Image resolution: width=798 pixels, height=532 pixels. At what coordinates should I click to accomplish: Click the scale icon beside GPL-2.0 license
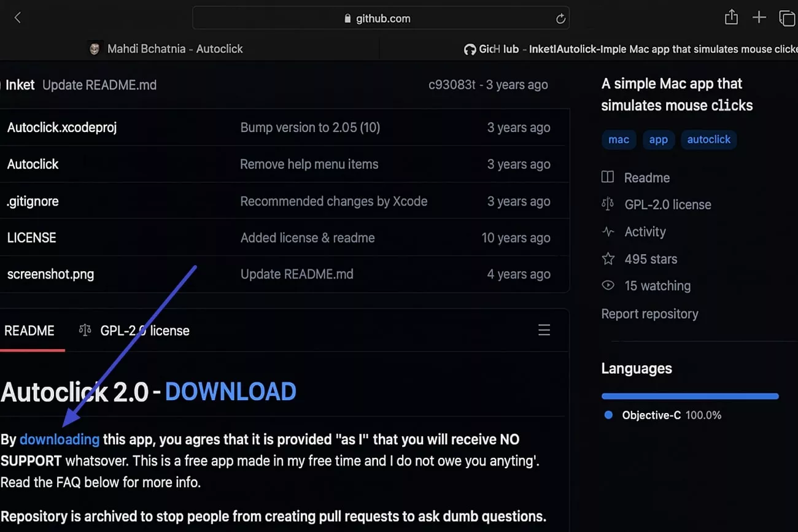(608, 204)
